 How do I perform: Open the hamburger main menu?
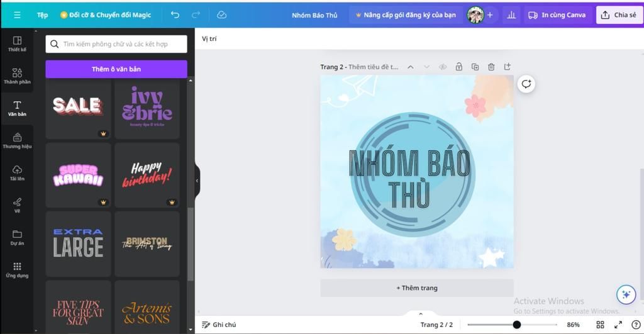(x=17, y=15)
